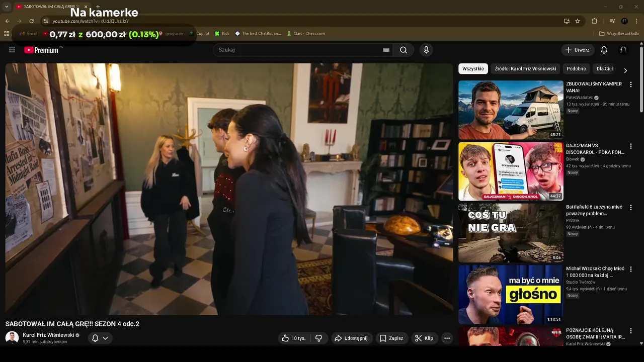644x362 pixels.
Task: Select Źródło: Karol Friz Wiśniewski chip
Action: pos(525,69)
